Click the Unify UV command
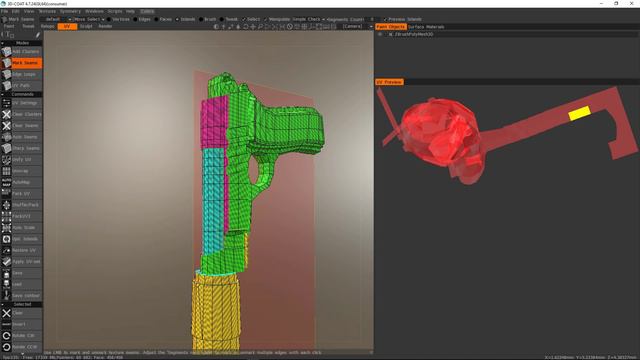 [22, 160]
